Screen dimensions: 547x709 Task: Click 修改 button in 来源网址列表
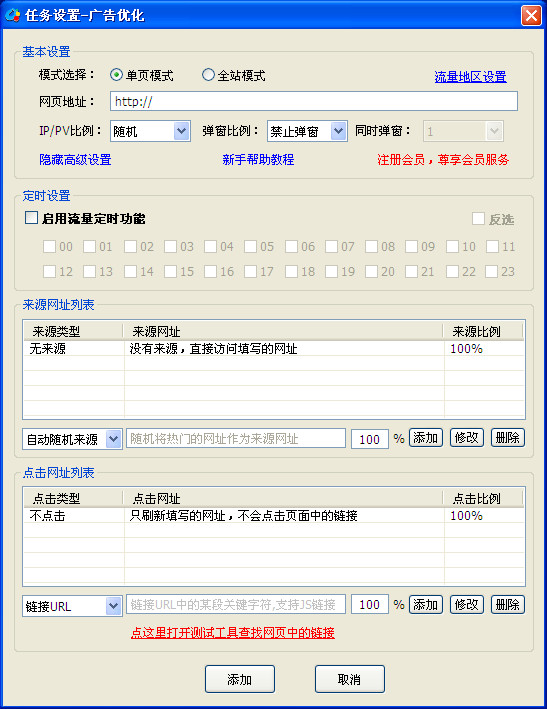tap(467, 438)
